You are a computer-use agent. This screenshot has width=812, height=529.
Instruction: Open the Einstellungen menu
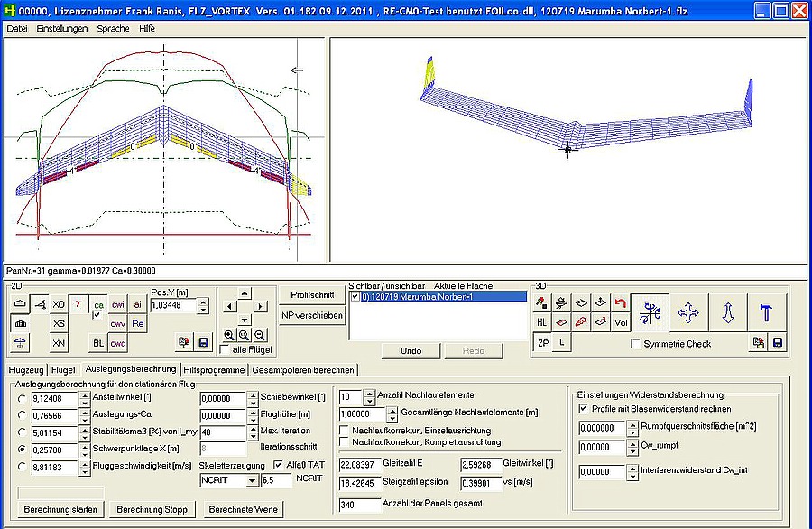click(x=62, y=29)
